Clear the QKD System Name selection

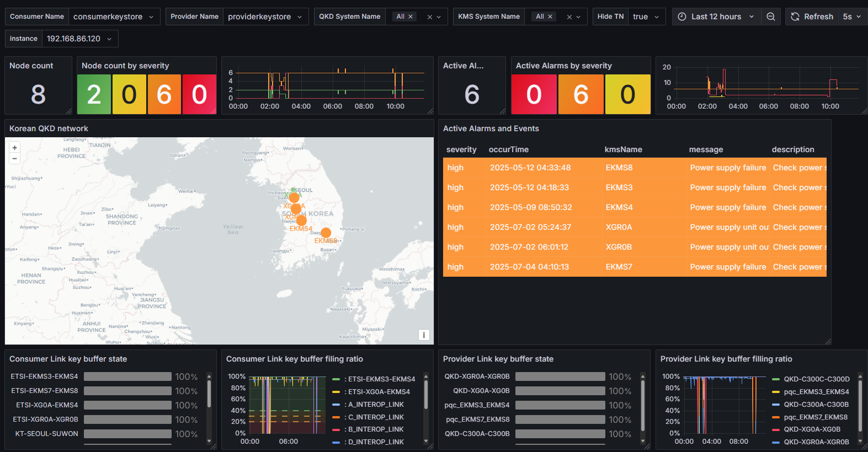[x=430, y=17]
